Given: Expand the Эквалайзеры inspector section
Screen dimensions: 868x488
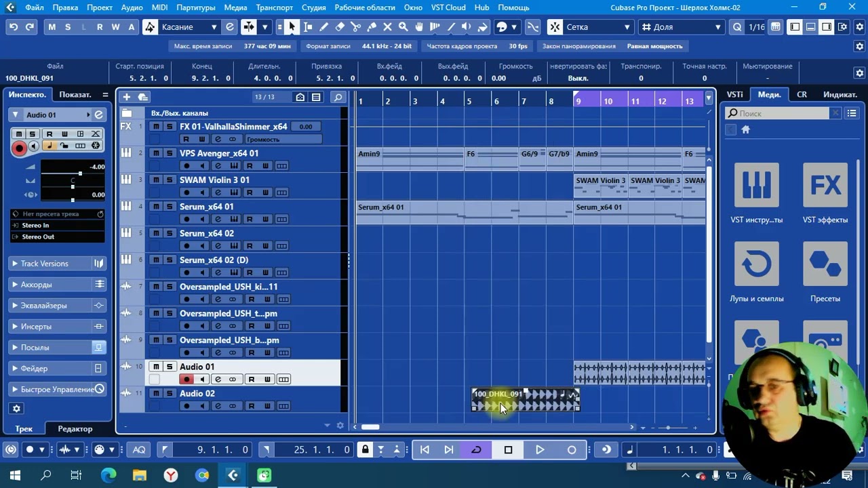Looking at the screenshot, I should (x=57, y=306).
